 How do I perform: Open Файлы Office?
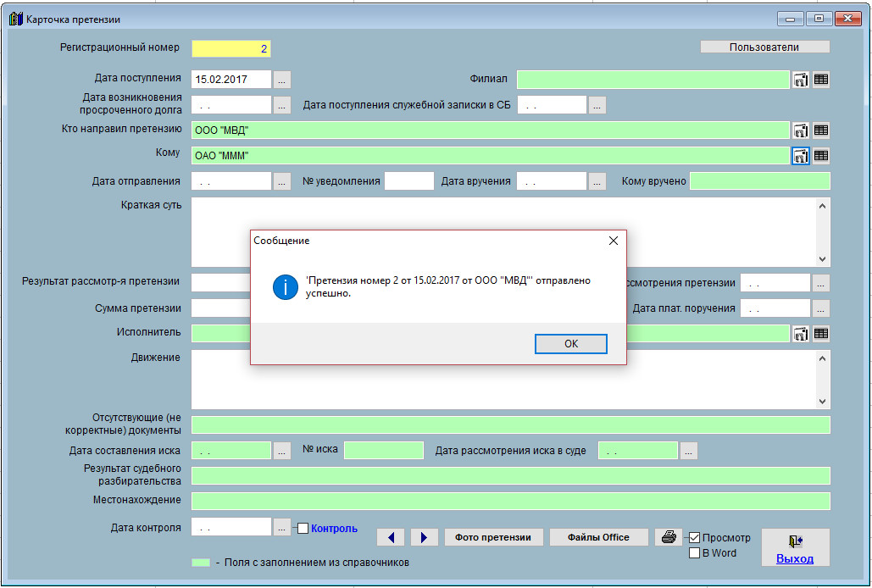[x=598, y=537]
